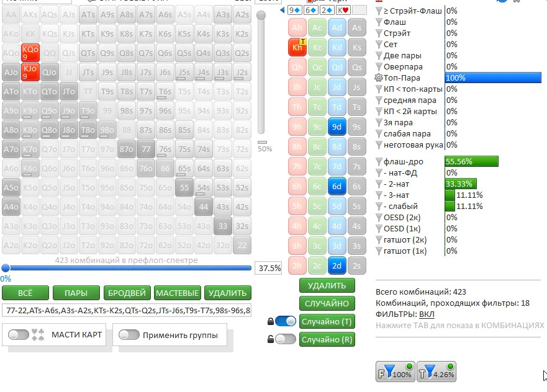This screenshot has width=547, height=392.
Task: Click the filter funnel next to Оверпара
Action: [x=379, y=67]
